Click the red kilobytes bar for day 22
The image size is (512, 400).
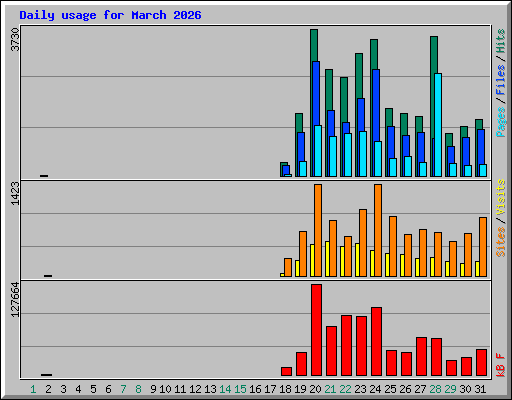pyautogui.click(x=347, y=345)
